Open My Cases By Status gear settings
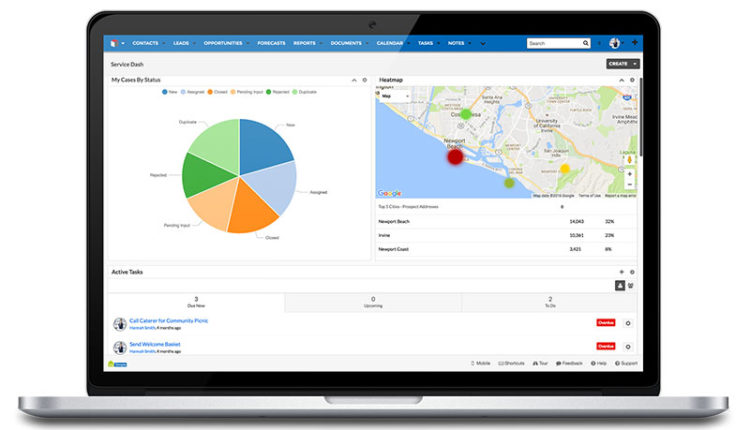 pos(364,80)
